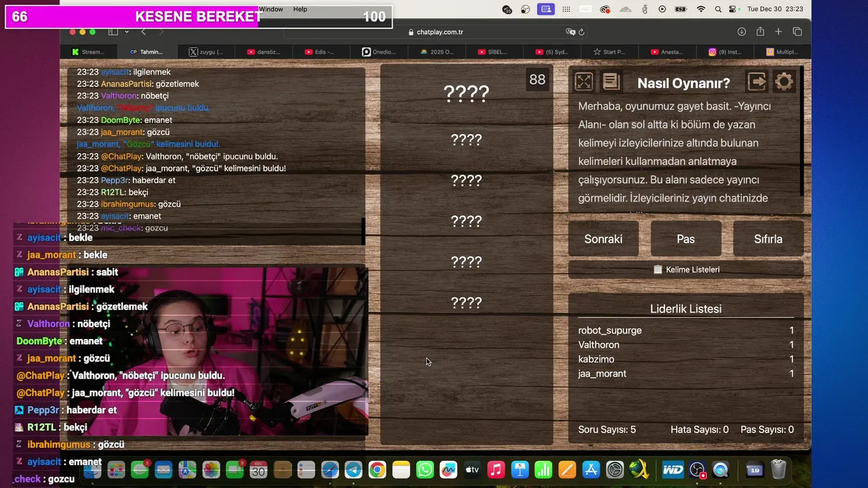This screenshot has height=488, width=868.
Task: Open System Settings from the Dock
Action: point(614,470)
